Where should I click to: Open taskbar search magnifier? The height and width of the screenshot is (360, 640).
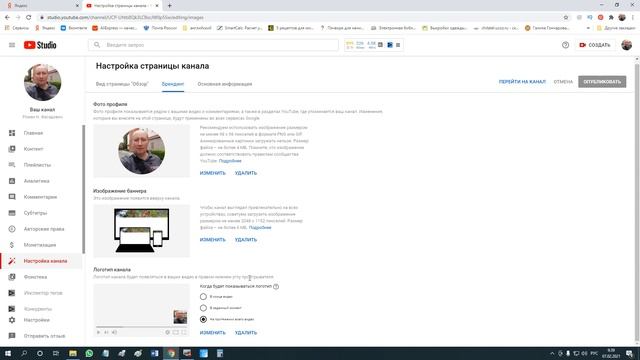coord(24,353)
